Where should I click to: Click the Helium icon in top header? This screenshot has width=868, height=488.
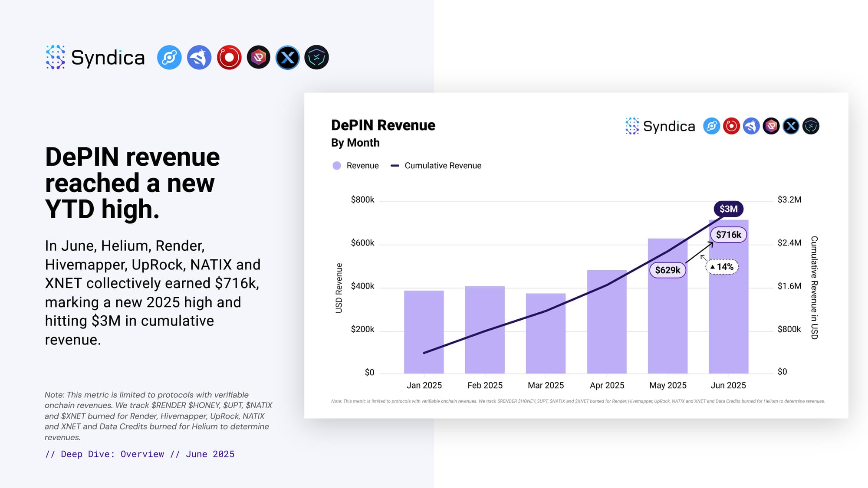tap(169, 57)
